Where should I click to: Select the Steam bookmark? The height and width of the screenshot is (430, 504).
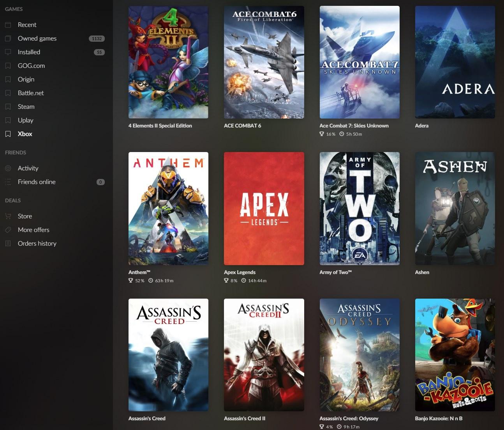pos(26,107)
